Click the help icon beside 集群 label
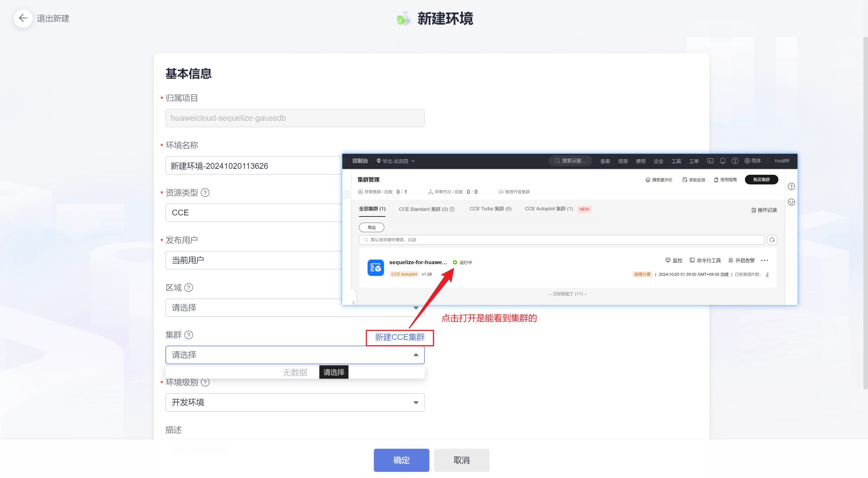868x478 pixels. pos(188,335)
